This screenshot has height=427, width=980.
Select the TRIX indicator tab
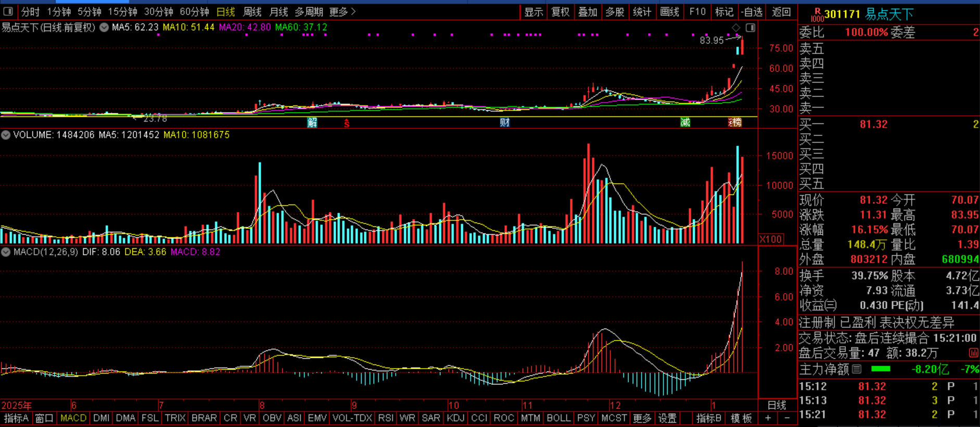click(175, 418)
